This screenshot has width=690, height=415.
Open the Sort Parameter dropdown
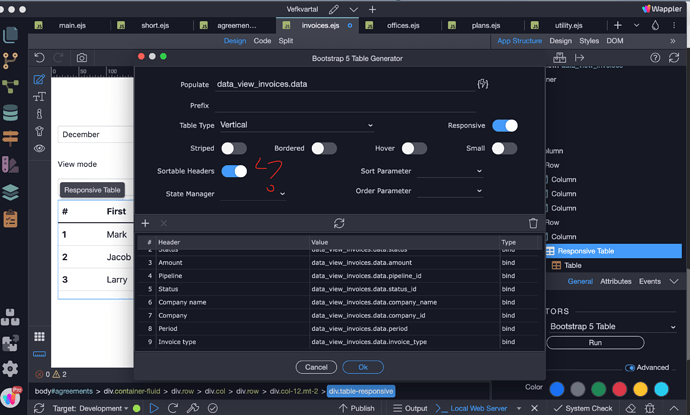pyautogui.click(x=450, y=171)
